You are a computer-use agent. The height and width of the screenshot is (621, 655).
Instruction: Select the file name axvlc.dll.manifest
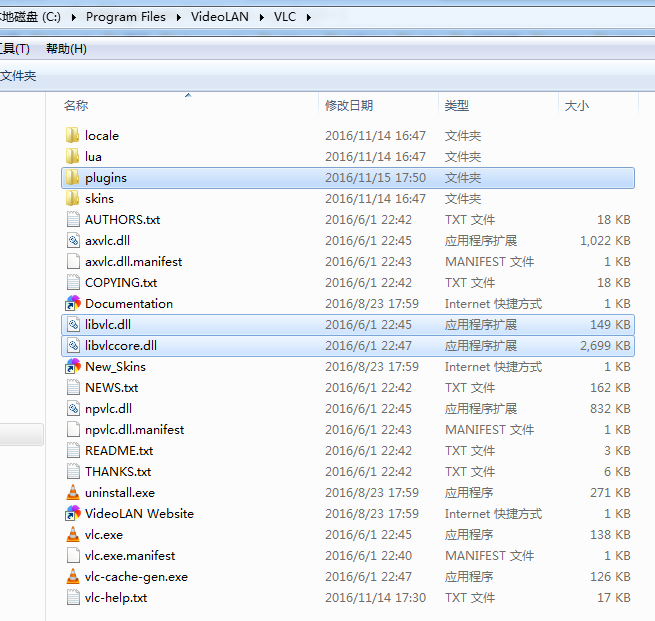134,262
